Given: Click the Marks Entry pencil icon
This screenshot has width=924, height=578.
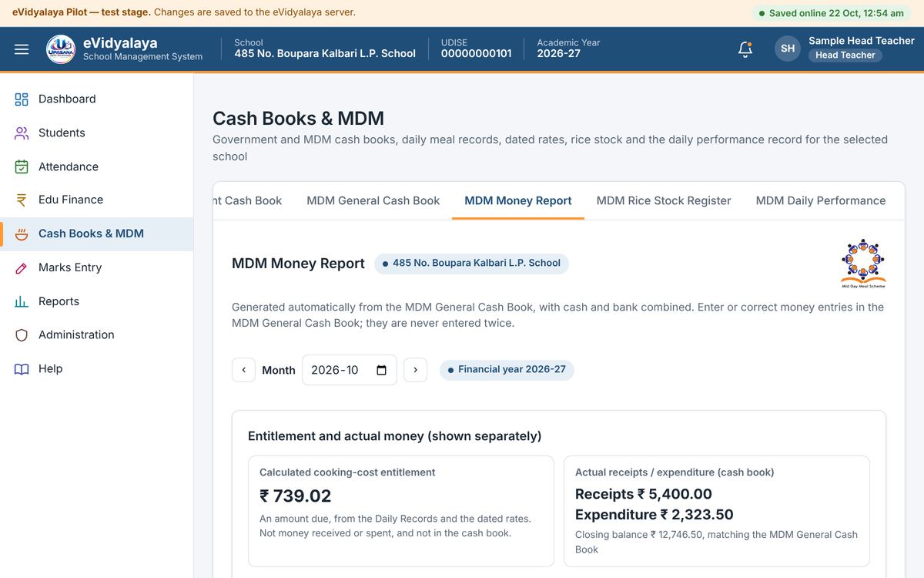Looking at the screenshot, I should (x=22, y=268).
